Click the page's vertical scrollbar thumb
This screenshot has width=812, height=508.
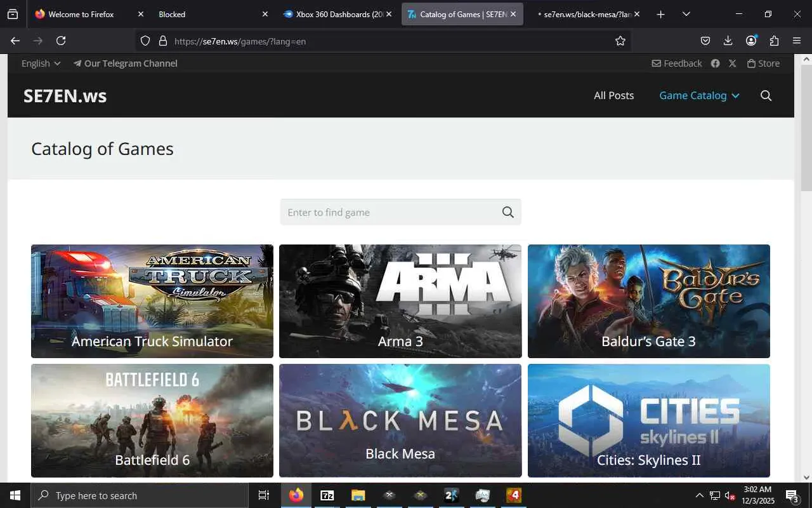click(806, 127)
